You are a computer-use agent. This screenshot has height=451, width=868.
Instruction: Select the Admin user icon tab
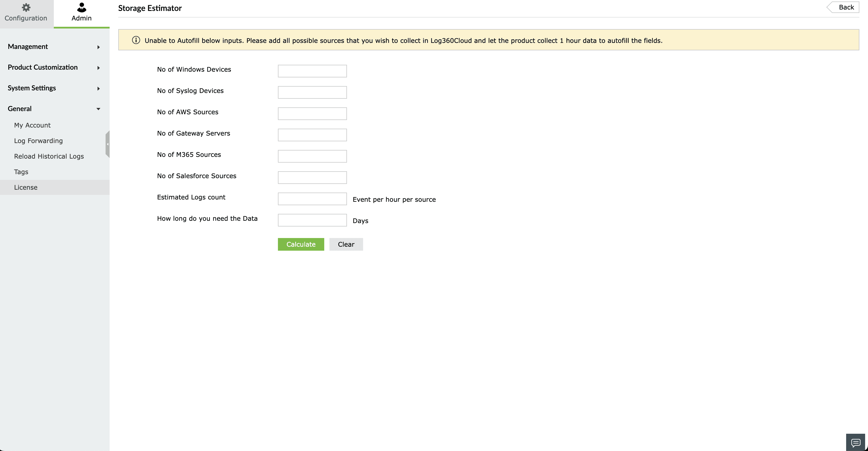pos(81,13)
